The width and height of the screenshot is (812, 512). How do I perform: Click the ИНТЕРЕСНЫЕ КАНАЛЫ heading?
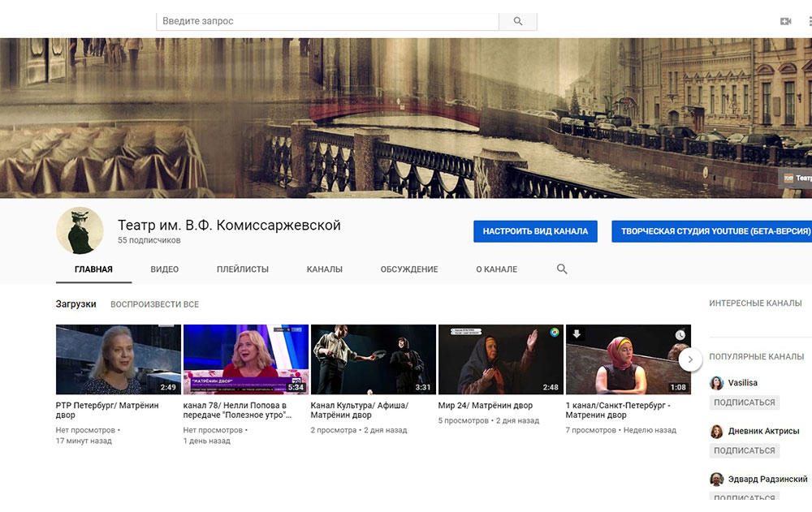755,303
